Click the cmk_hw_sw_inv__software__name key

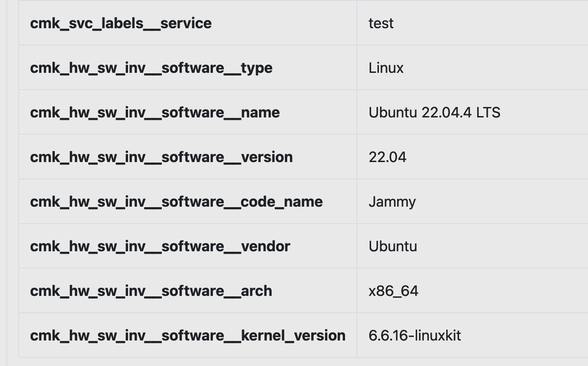(x=155, y=112)
